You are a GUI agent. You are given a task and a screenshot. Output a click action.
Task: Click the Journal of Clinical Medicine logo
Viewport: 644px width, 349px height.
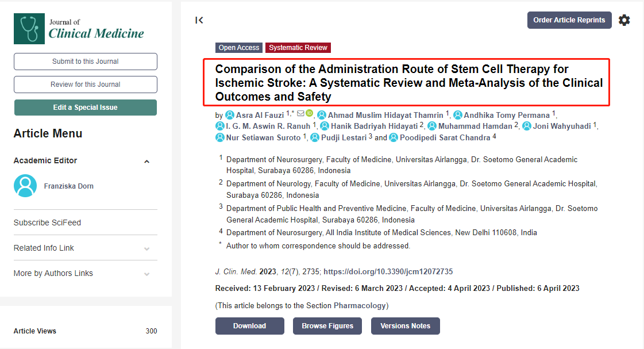[79, 29]
